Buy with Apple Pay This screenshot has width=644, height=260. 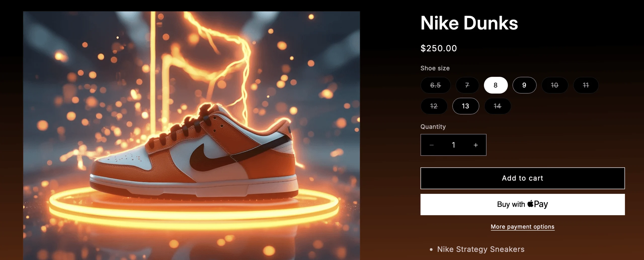pos(522,204)
